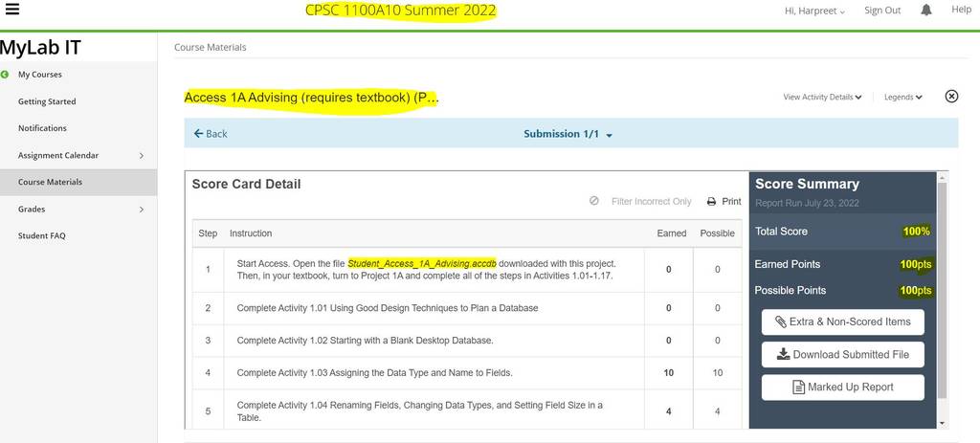980x443 pixels.
Task: Click the Possible Points 100pts value
Action: 916,291
